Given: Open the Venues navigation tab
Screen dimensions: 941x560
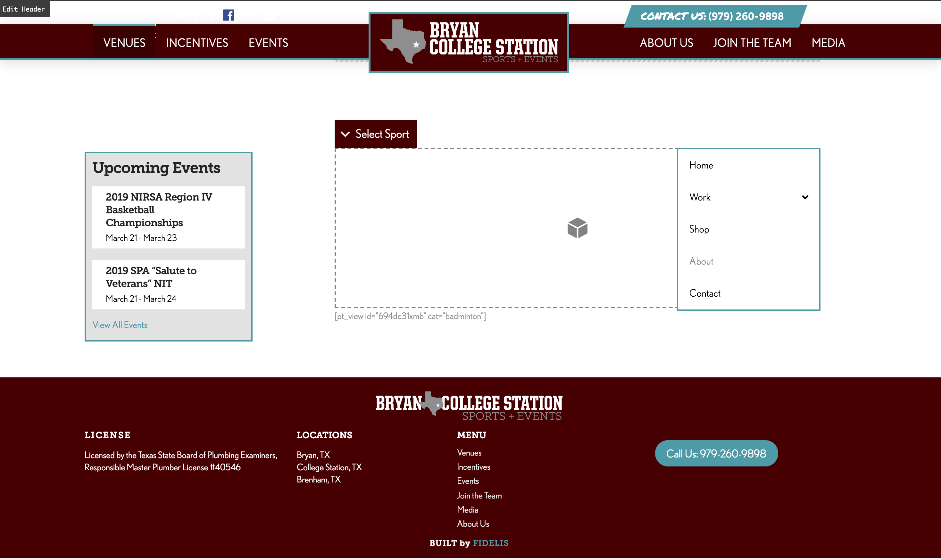Looking at the screenshot, I should coord(124,43).
